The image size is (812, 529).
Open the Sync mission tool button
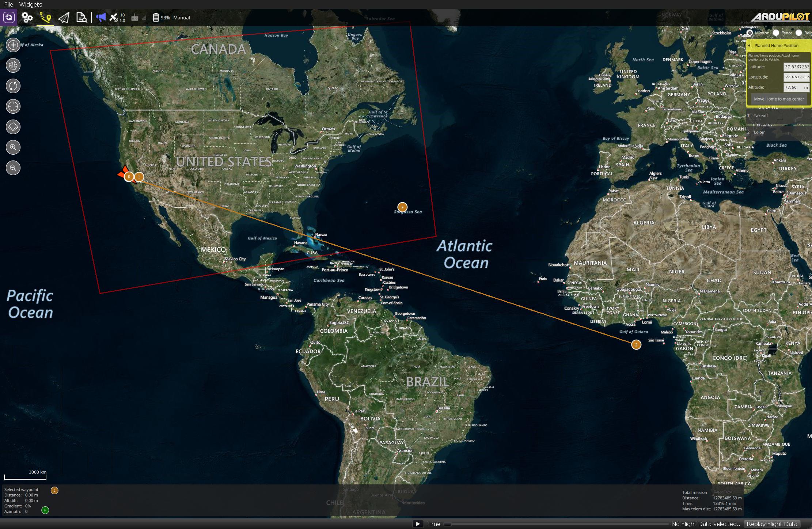click(x=13, y=86)
